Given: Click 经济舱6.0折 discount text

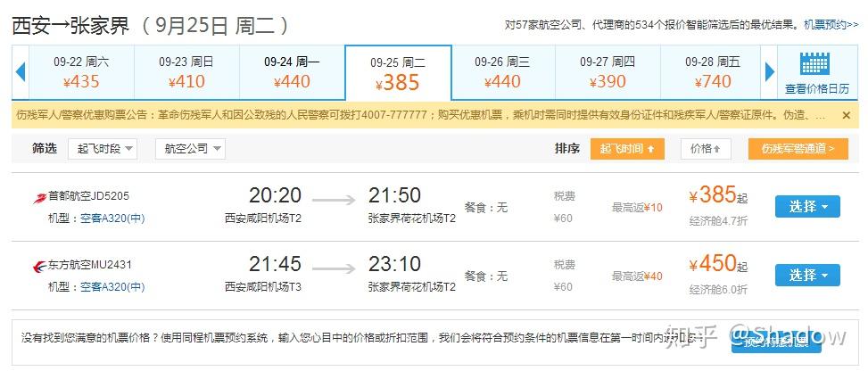Looking at the screenshot, I should pyautogui.click(x=718, y=290).
